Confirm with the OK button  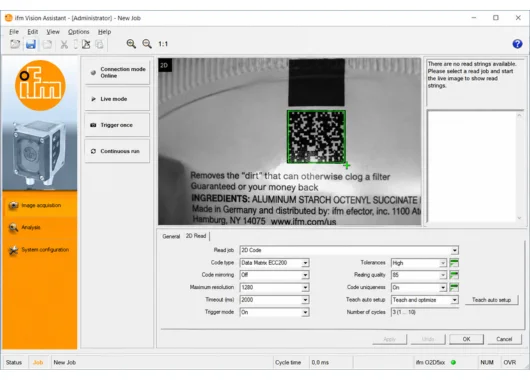click(466, 339)
